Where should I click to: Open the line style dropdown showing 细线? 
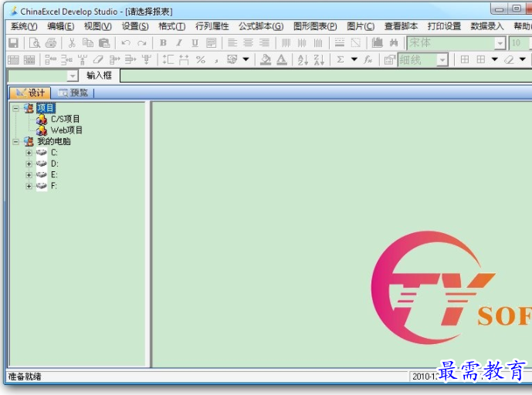[442, 60]
